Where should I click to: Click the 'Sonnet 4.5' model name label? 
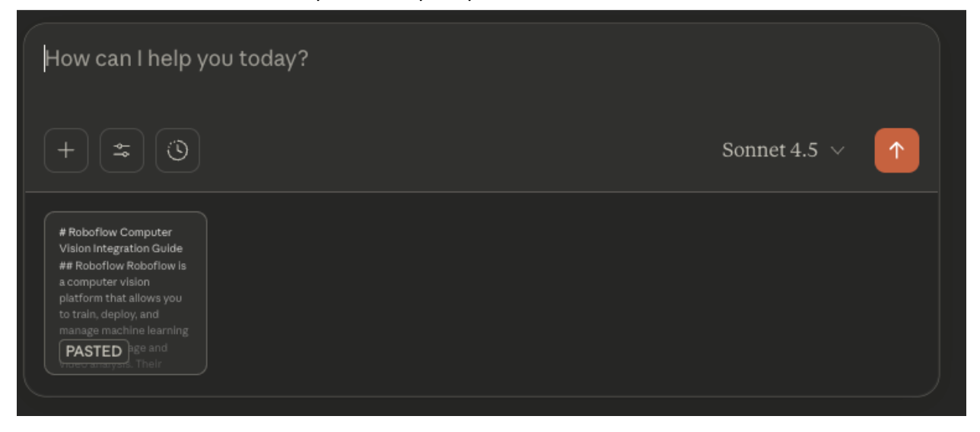[x=769, y=151]
